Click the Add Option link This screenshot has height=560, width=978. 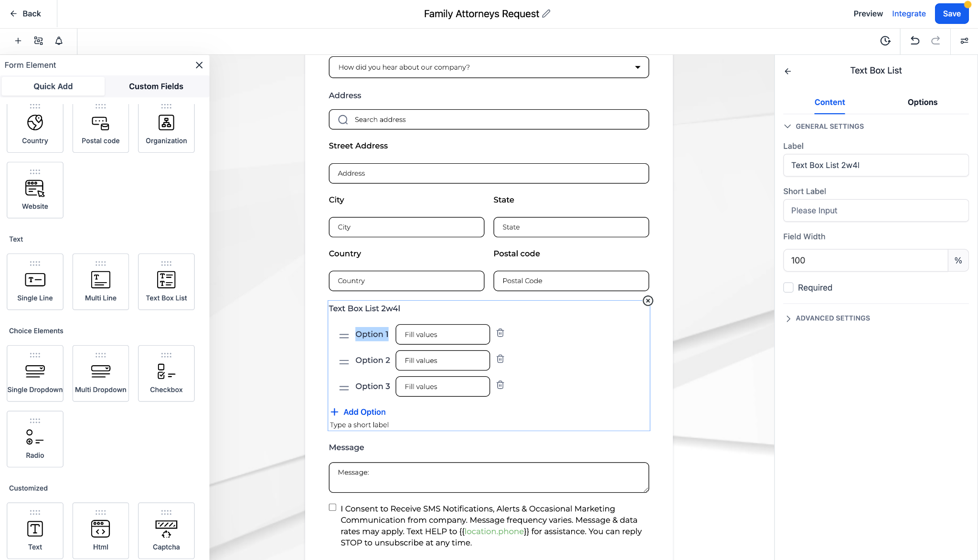coord(364,412)
